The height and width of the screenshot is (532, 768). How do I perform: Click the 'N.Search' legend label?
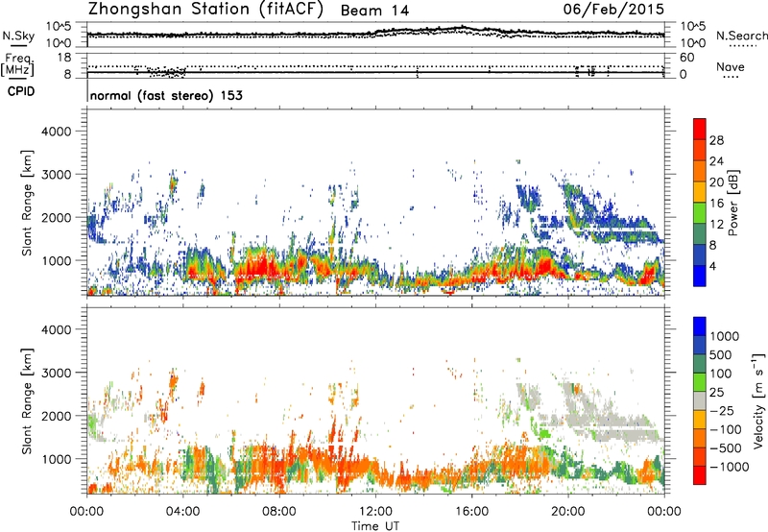741,36
